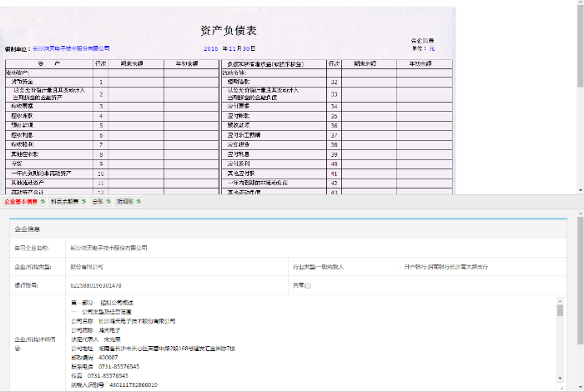
Task: Click the lower info pane scroll-up arrow
Action: [581, 214]
